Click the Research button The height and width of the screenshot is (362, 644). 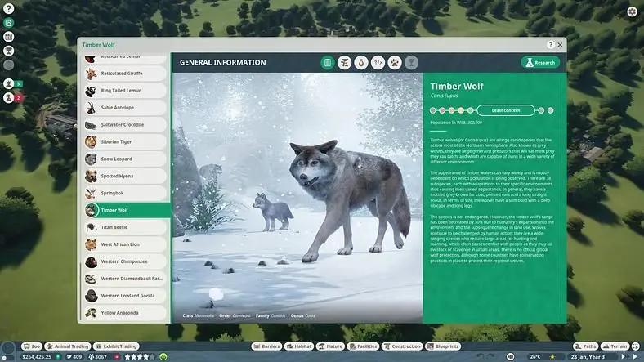[540, 62]
